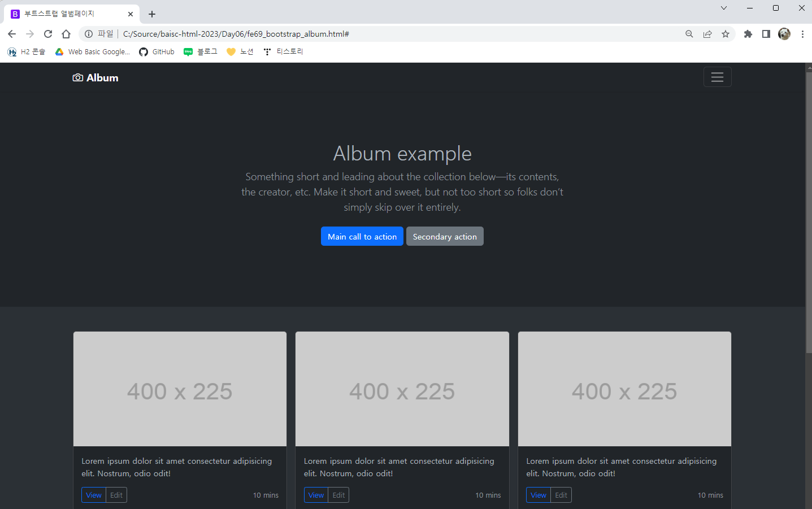This screenshot has width=812, height=509.
Task: Close the 부트스트랩 앨범페이지 tab
Action: coord(131,14)
